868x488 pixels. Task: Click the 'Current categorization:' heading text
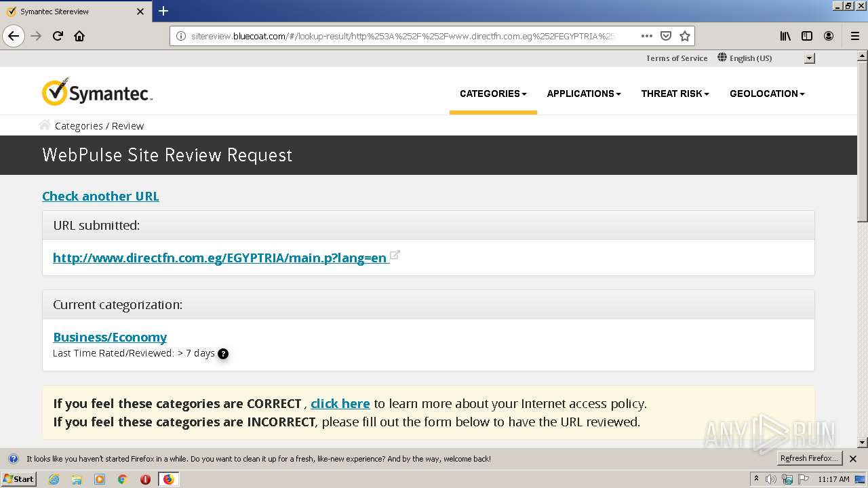pyautogui.click(x=118, y=304)
